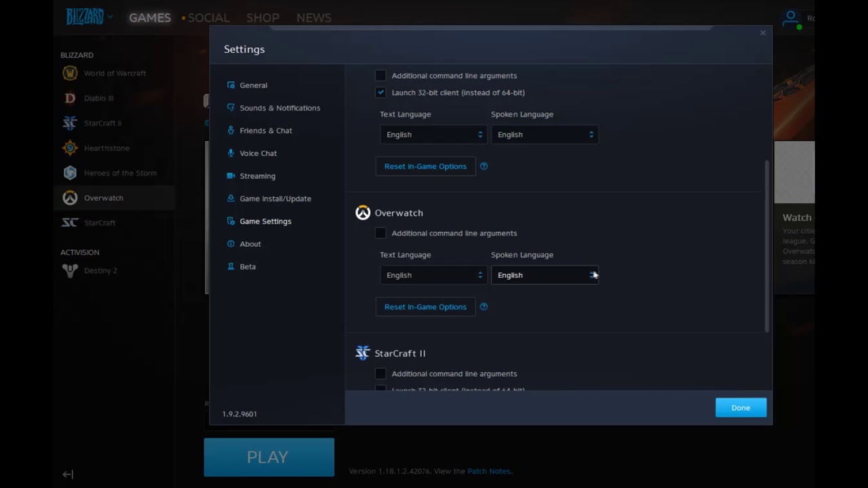Image resolution: width=868 pixels, height=488 pixels.
Task: Click the Game Install/Update icon
Action: [231, 199]
